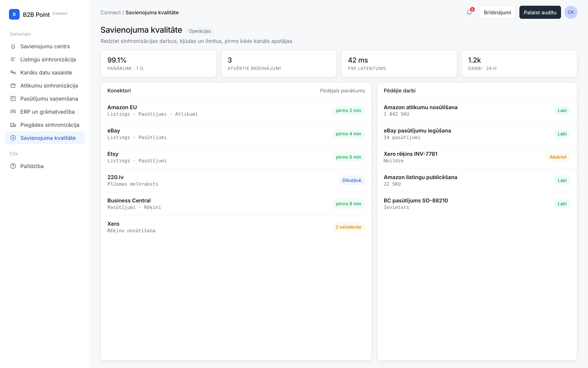Open the CK user avatar

click(570, 12)
